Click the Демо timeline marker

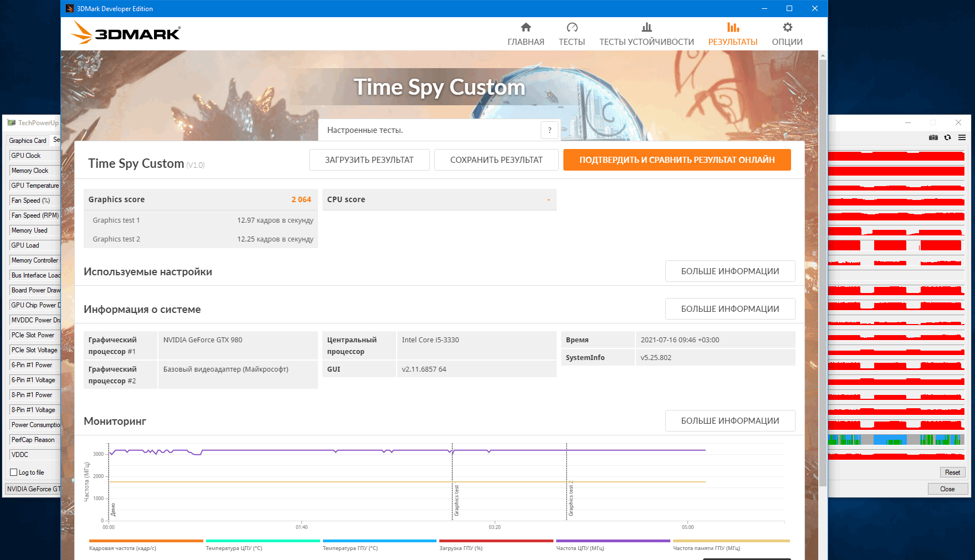click(x=113, y=510)
